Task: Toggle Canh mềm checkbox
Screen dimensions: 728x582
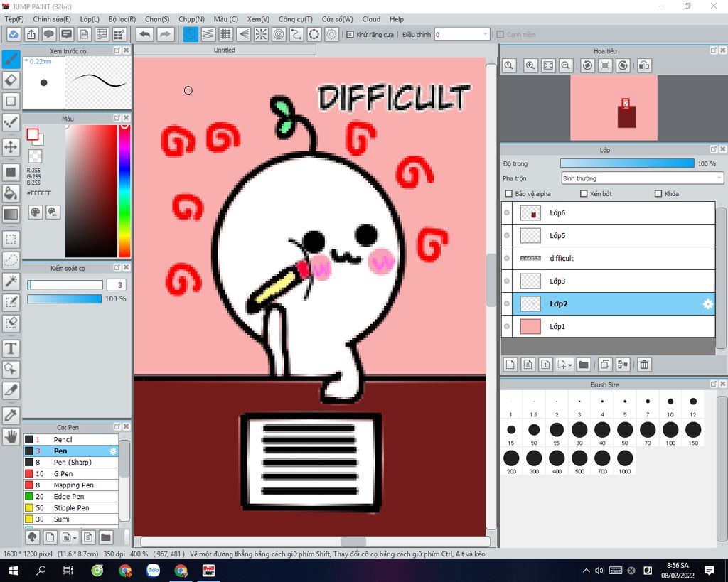Action: point(500,34)
